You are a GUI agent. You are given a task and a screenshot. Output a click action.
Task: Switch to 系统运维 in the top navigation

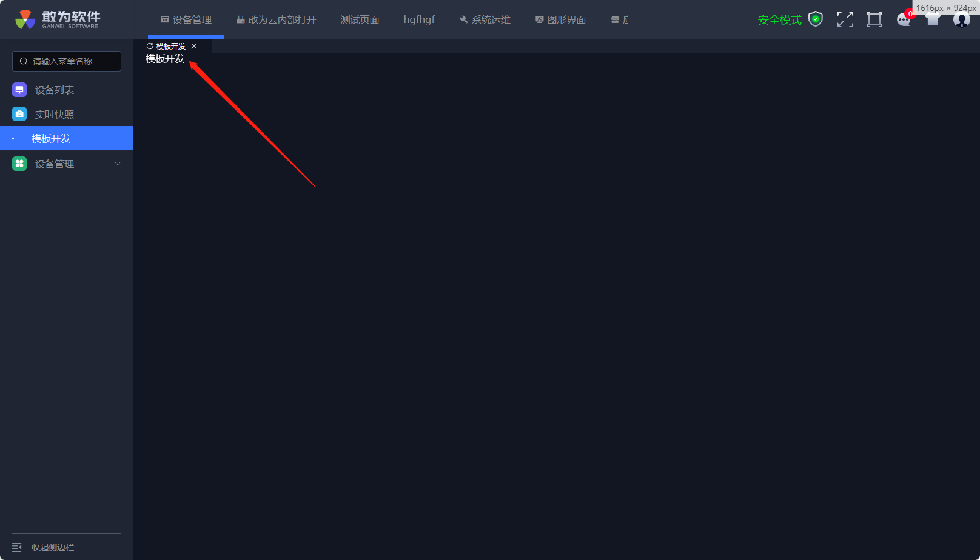click(x=485, y=20)
